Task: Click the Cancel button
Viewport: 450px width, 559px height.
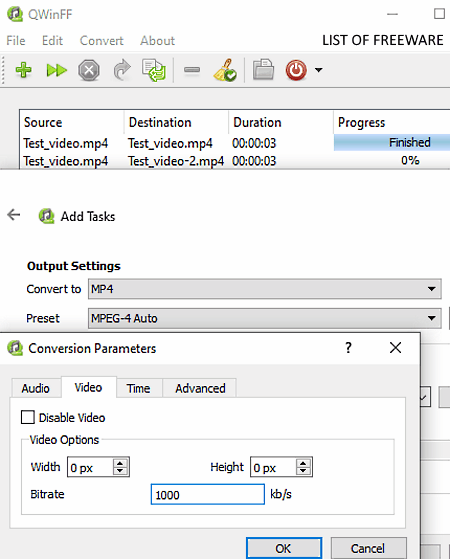Action: coord(368,548)
